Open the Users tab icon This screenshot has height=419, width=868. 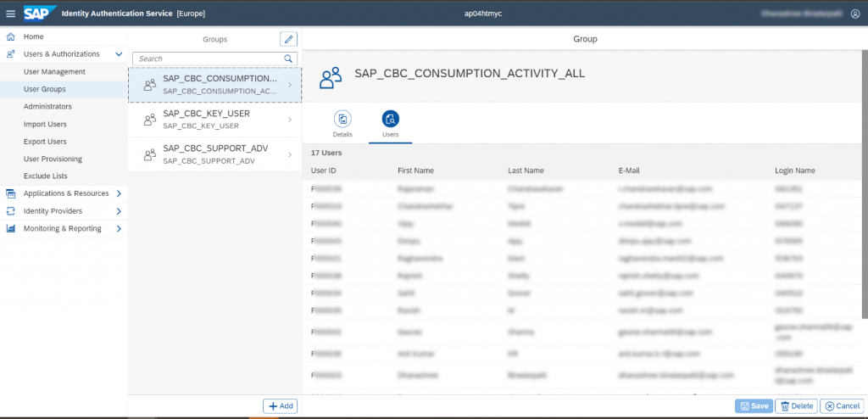(390, 119)
